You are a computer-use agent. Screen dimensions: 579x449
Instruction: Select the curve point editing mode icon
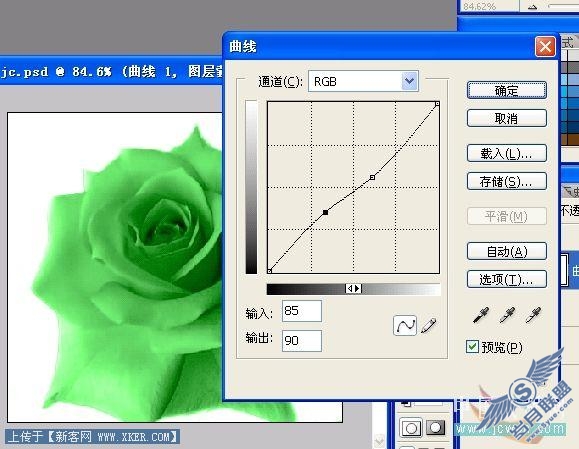405,325
